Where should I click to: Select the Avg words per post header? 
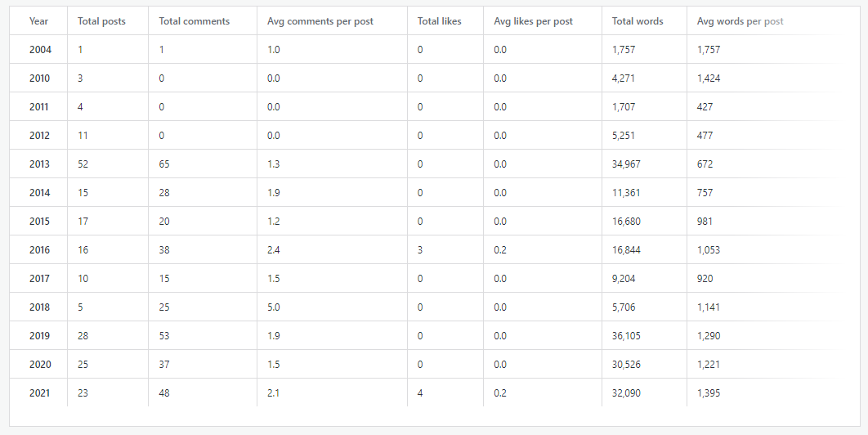click(740, 21)
